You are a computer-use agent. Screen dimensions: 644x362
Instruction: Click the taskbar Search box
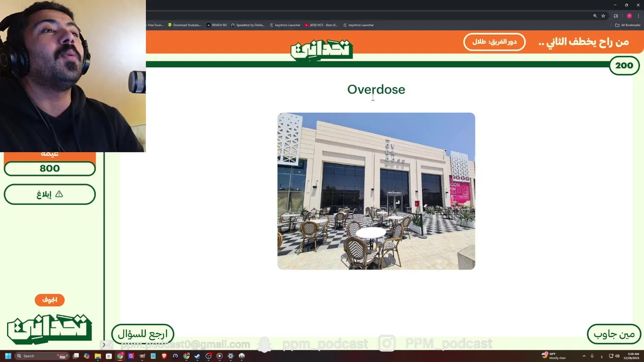coord(41,356)
